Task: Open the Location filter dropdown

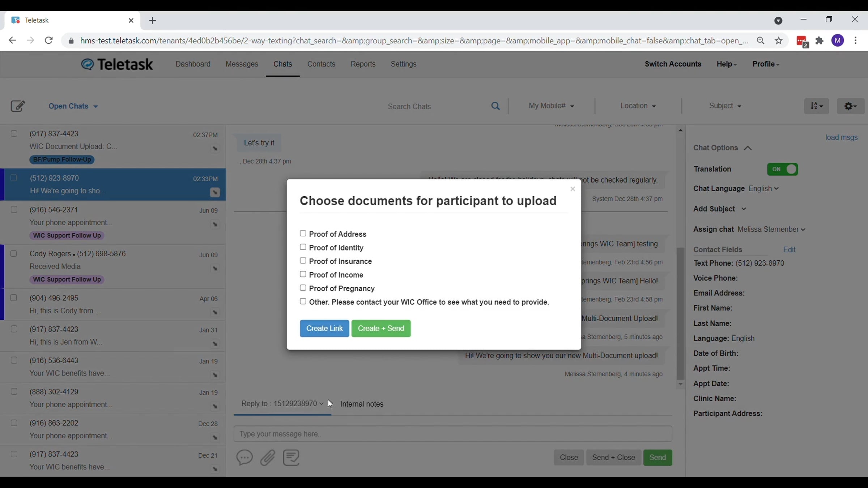Action: tap(638, 106)
